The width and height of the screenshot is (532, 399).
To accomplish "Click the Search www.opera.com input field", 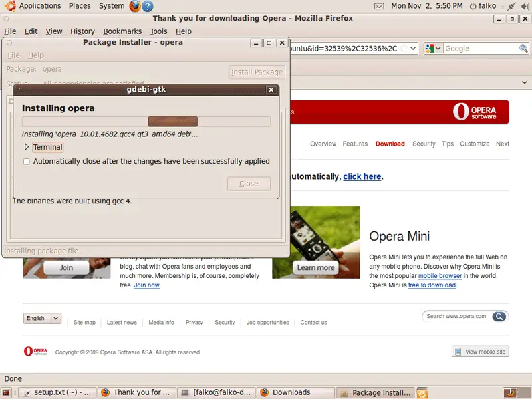I will (x=457, y=317).
